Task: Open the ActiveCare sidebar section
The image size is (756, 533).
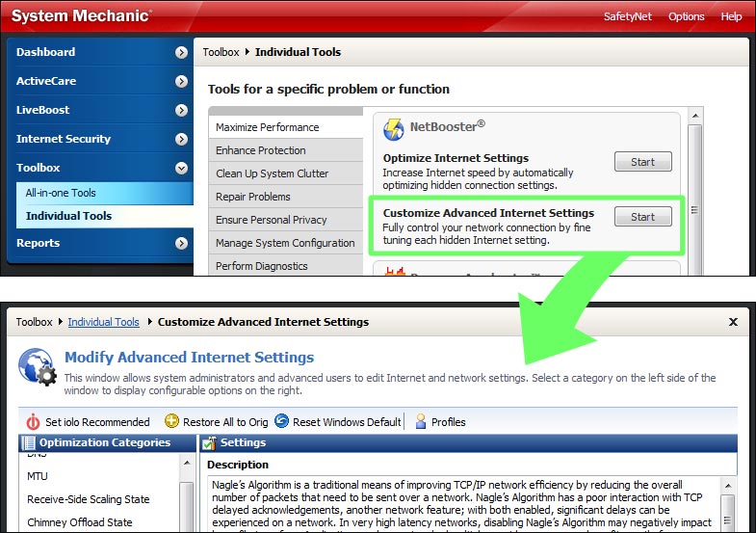Action: pos(100,81)
